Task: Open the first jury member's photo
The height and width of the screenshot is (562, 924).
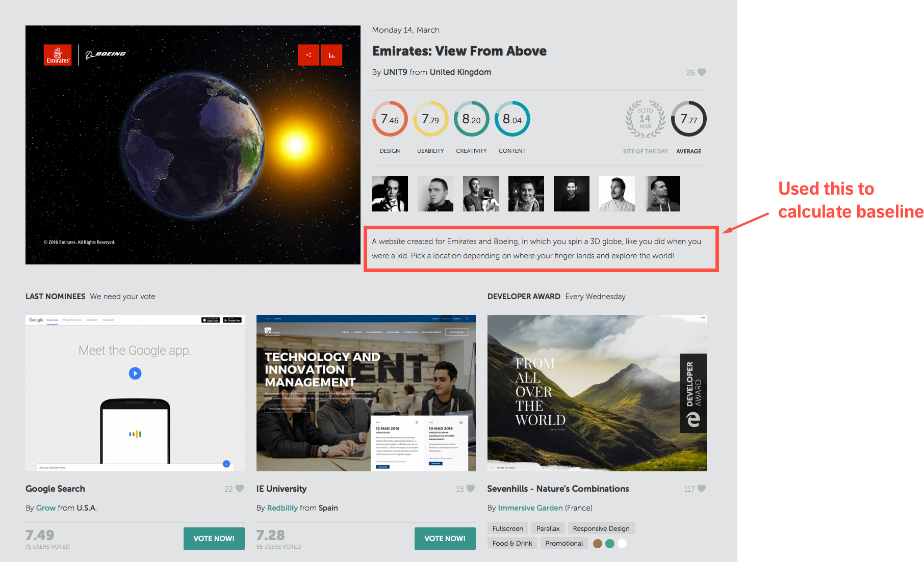Action: point(390,194)
